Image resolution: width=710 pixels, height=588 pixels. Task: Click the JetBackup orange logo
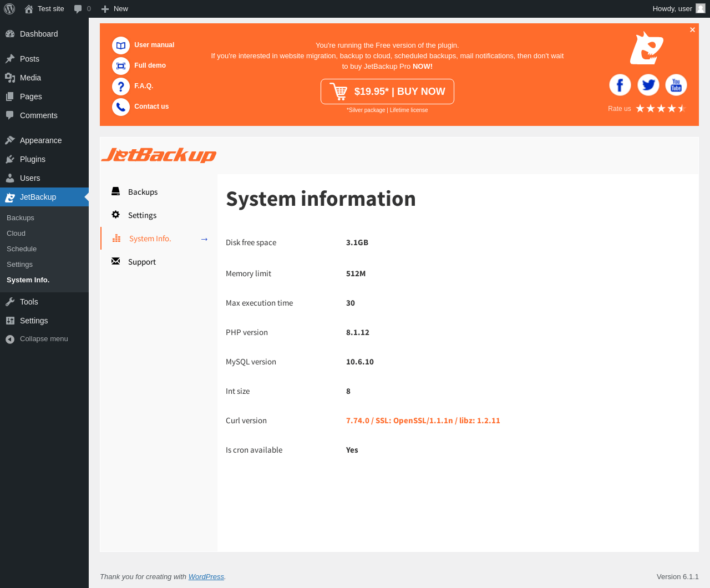tap(159, 155)
